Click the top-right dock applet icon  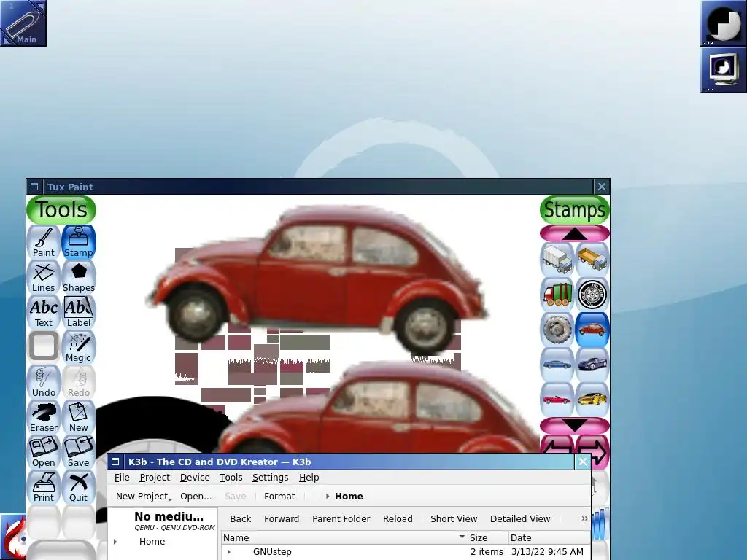coord(723,23)
